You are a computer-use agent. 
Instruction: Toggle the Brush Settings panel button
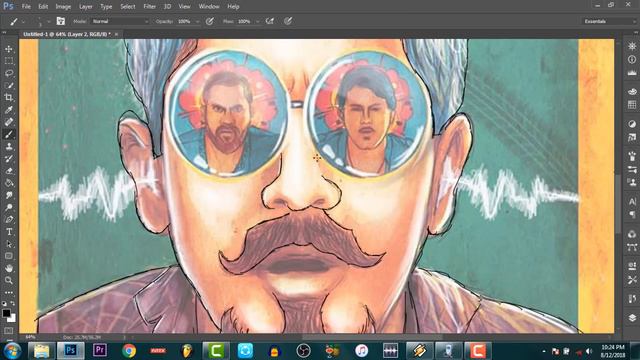pos(60,21)
